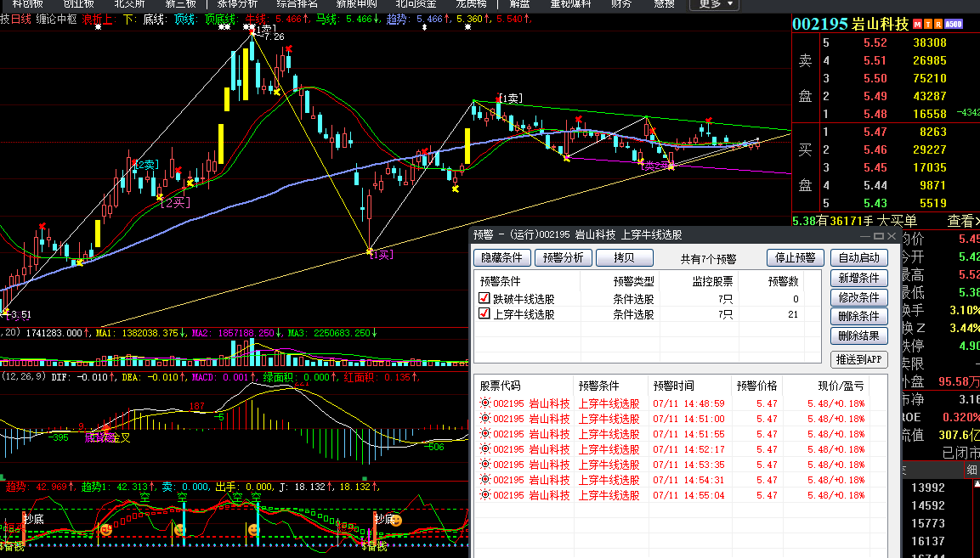
Task: Click the 新增条件 button
Action: point(858,278)
